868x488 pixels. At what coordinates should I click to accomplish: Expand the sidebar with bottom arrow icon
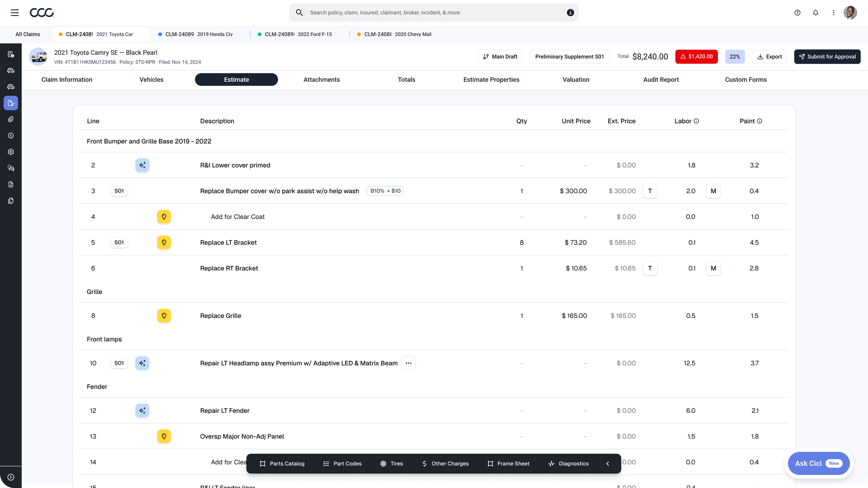click(11, 477)
